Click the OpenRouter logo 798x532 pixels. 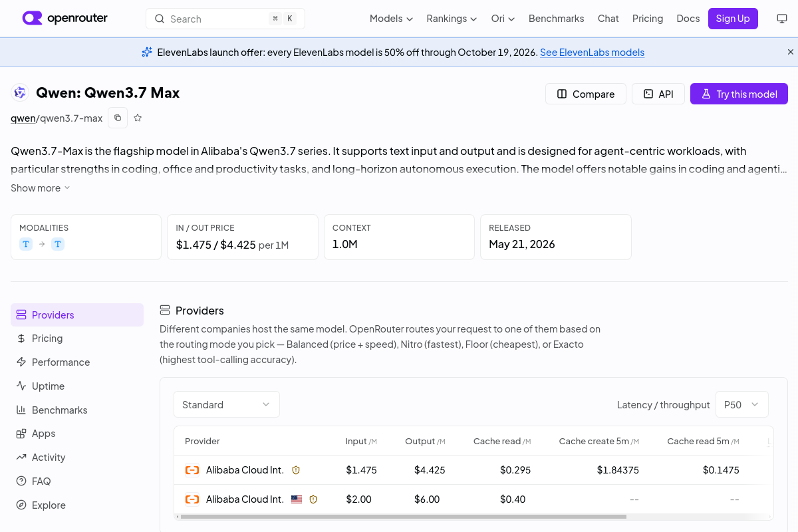(65, 19)
